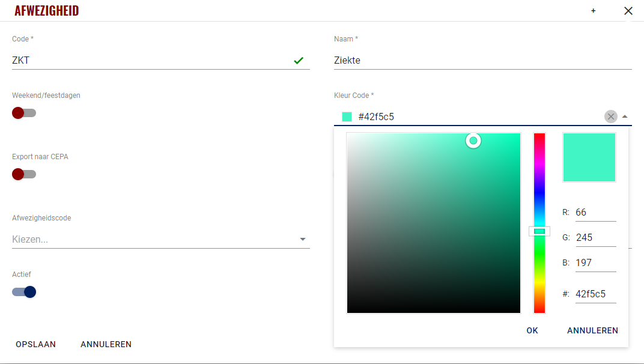The width and height of the screenshot is (644, 364).
Task: Confirm the color with OK
Action: [532, 331]
